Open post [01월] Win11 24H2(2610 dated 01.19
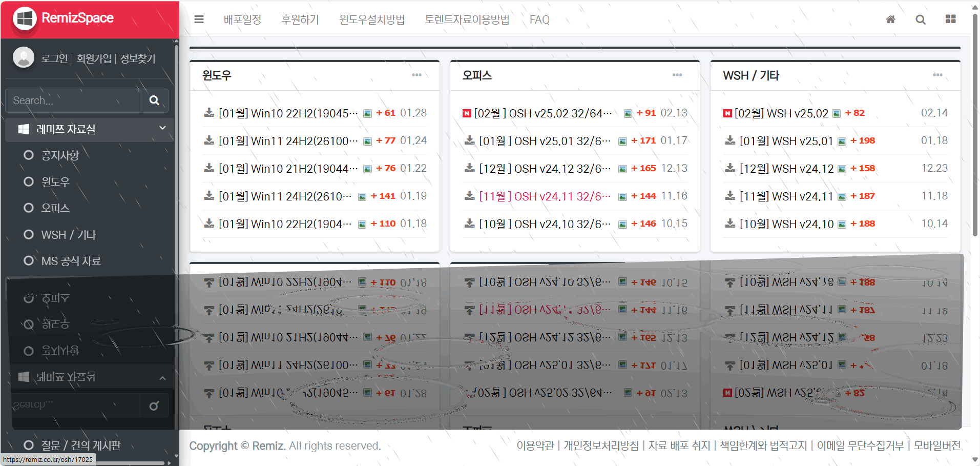Viewport: 980px width, 466px height. click(285, 196)
